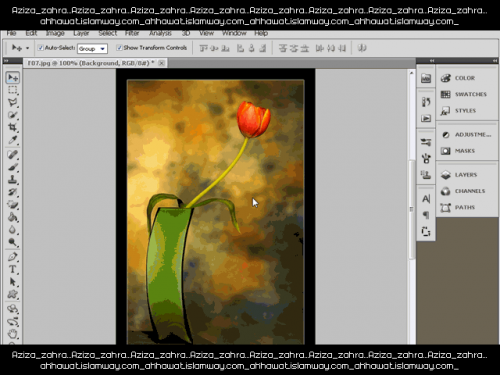
Task: Open the Window menu
Action: pos(234,33)
